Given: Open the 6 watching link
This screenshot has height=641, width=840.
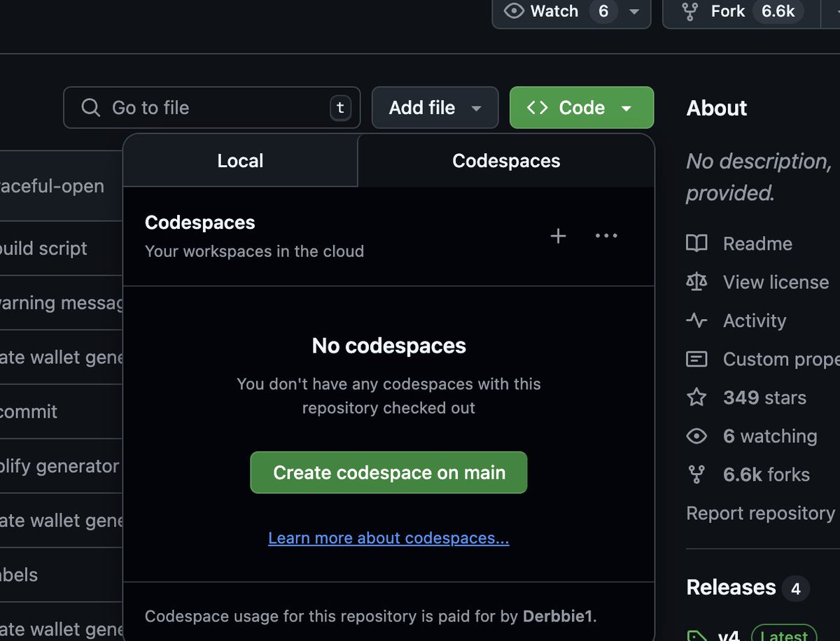Looking at the screenshot, I should tap(770, 436).
